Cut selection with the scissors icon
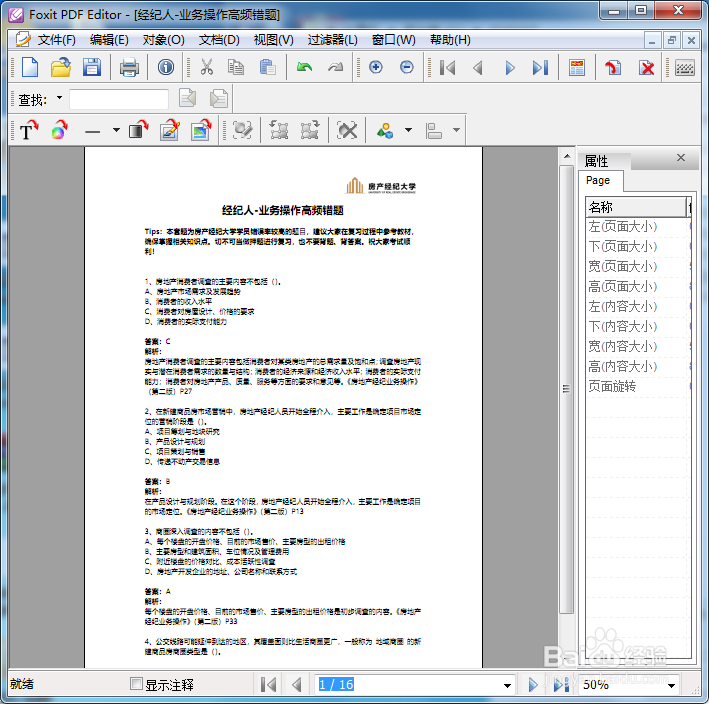Screen dimensions: 709x704 point(206,67)
